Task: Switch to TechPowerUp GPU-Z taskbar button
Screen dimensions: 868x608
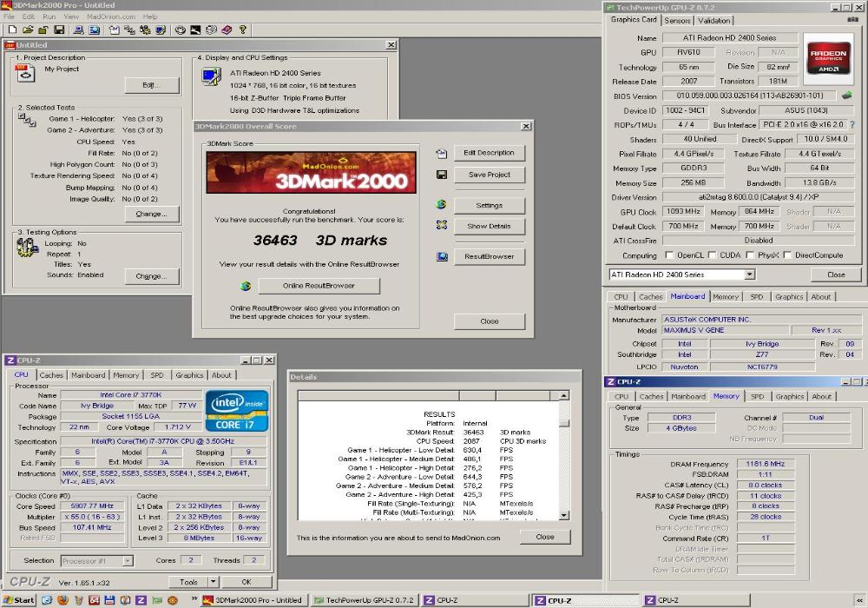Action: click(365, 600)
